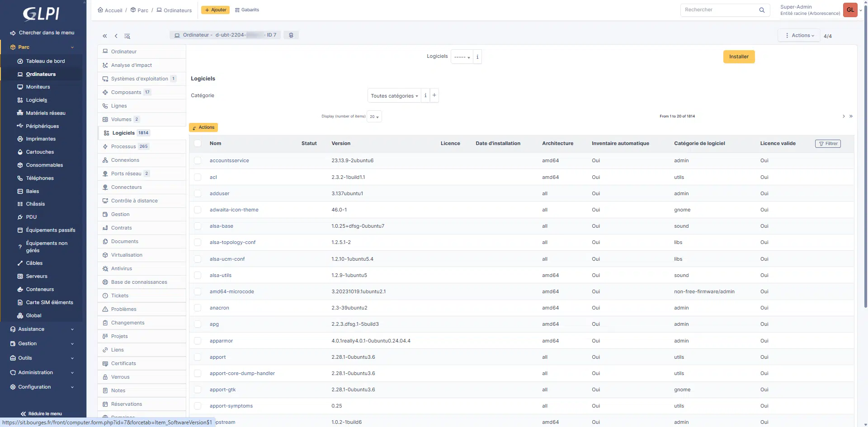The image size is (868, 427).
Task: Expand the Assistance menu section
Action: coord(42,329)
